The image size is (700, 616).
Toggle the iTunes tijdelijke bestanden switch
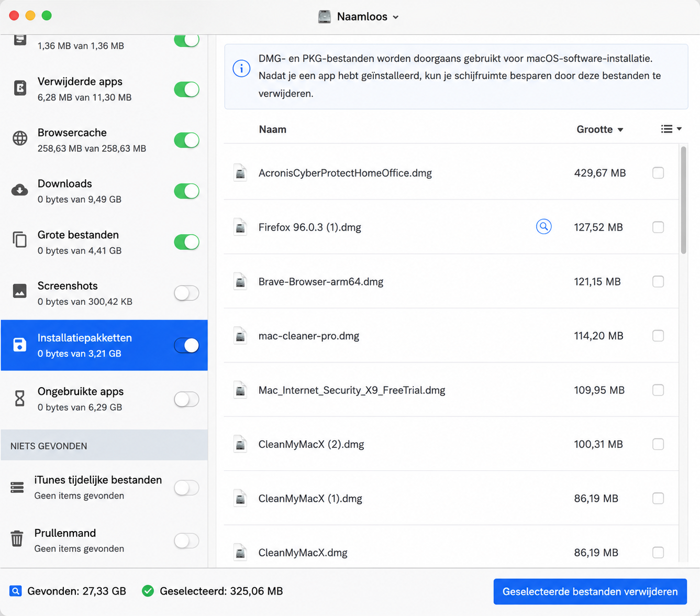coord(186,488)
